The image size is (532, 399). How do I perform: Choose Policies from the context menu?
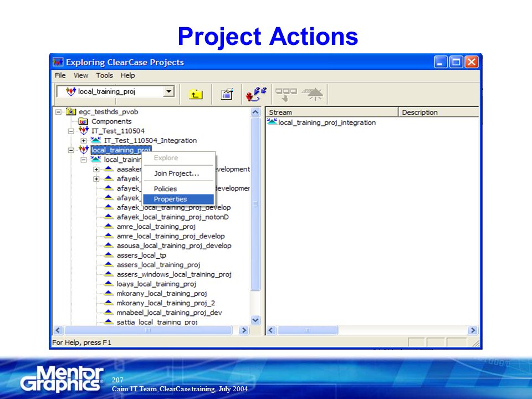[x=179, y=188]
